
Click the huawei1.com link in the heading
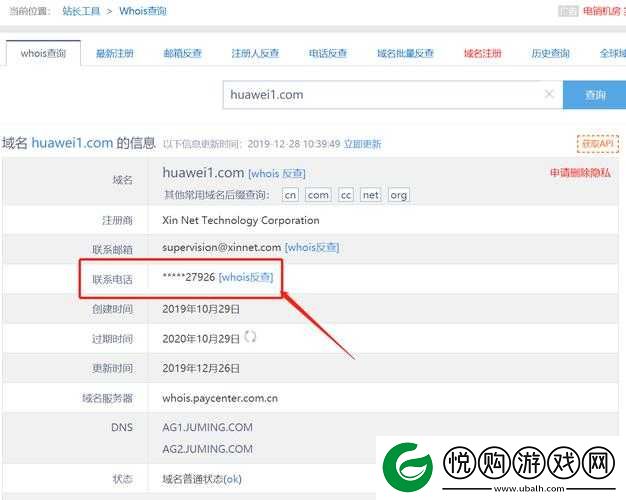pos(72,143)
